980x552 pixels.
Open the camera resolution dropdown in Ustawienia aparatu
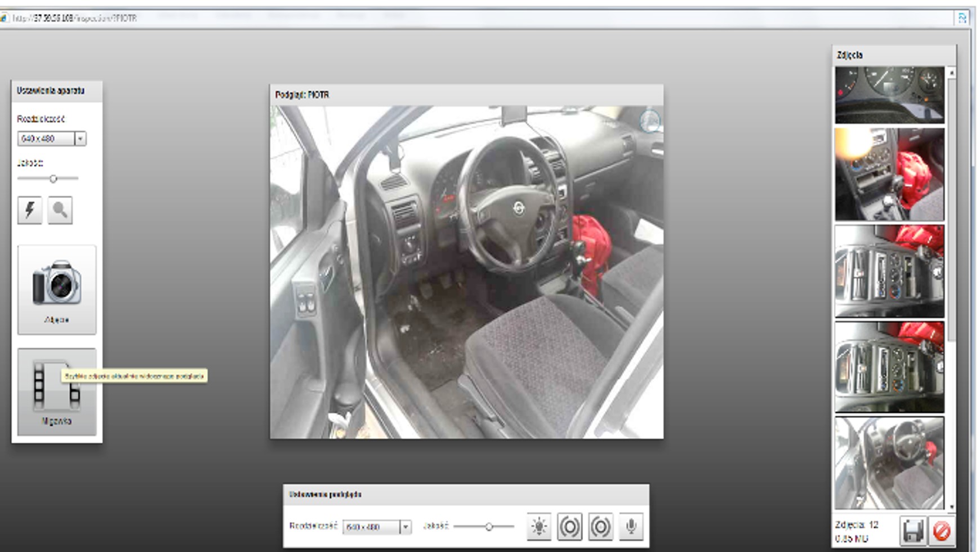(80, 139)
